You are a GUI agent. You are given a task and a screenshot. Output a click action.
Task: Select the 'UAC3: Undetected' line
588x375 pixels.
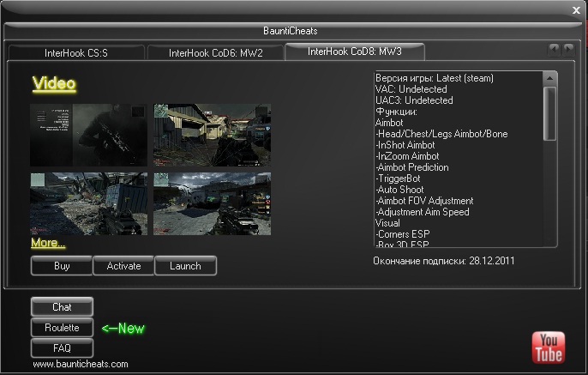[414, 100]
